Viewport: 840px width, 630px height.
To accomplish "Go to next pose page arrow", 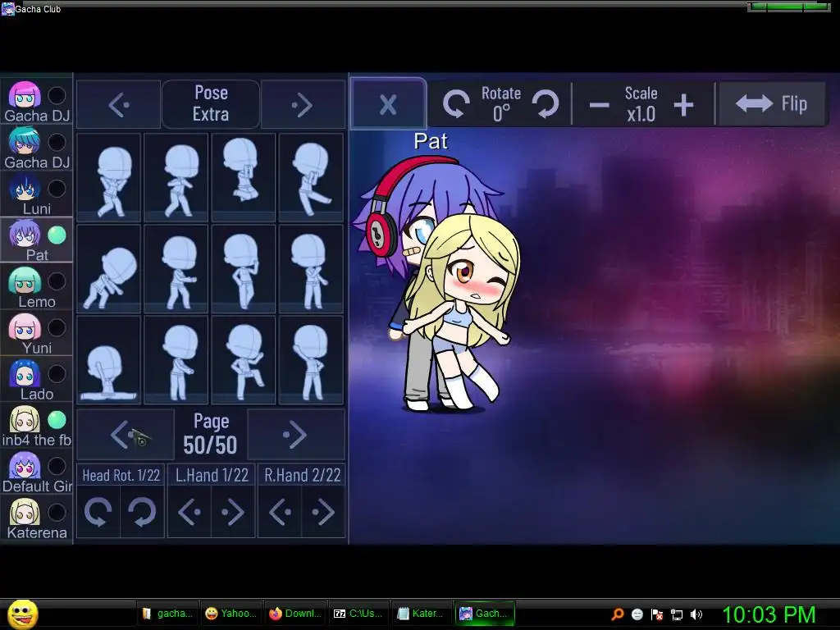I will pos(295,435).
